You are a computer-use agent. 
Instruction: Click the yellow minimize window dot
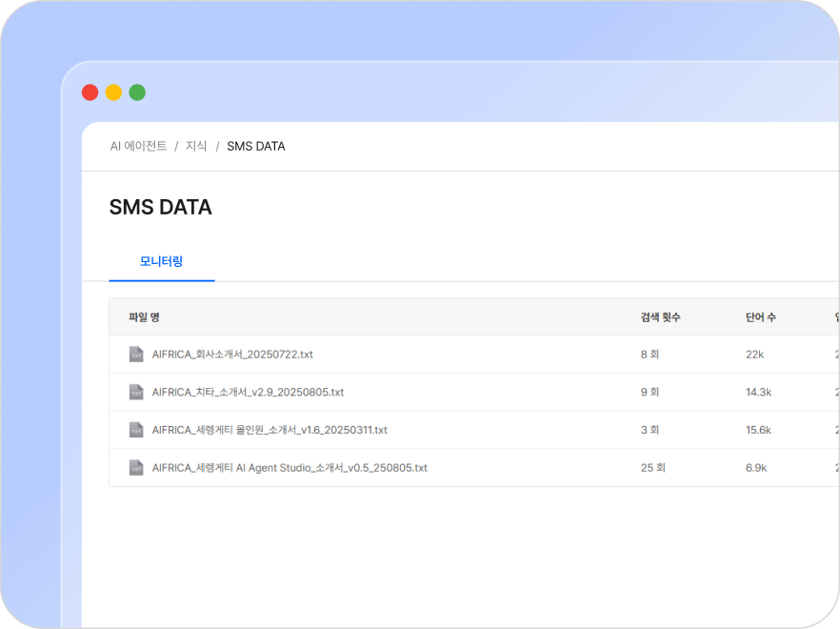(x=113, y=92)
